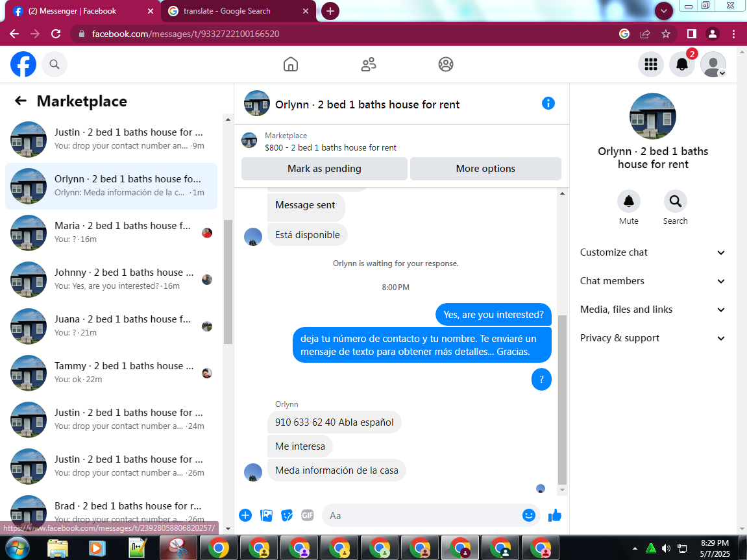Screen dimensions: 747x560
Task: Open File Explorer from taskbar
Action: point(58,548)
